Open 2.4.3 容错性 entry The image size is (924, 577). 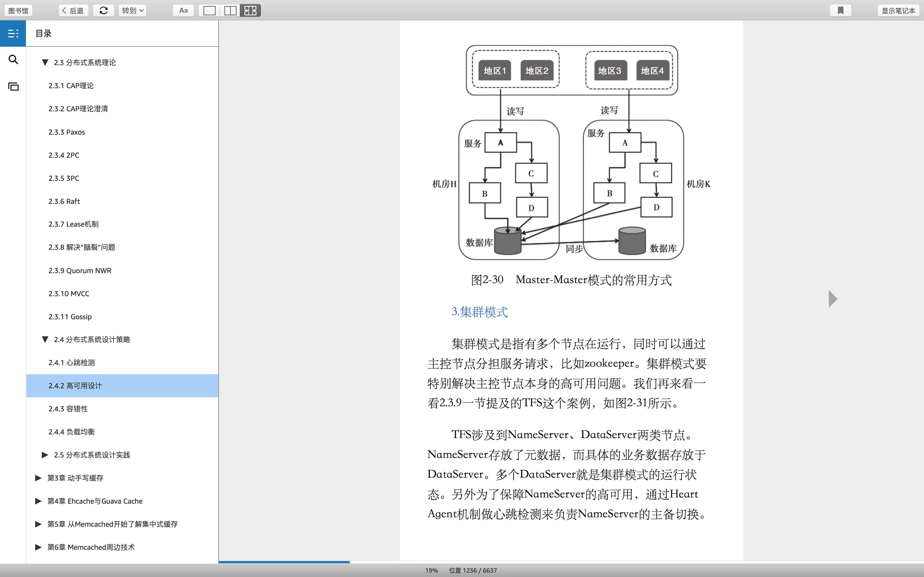coord(68,409)
